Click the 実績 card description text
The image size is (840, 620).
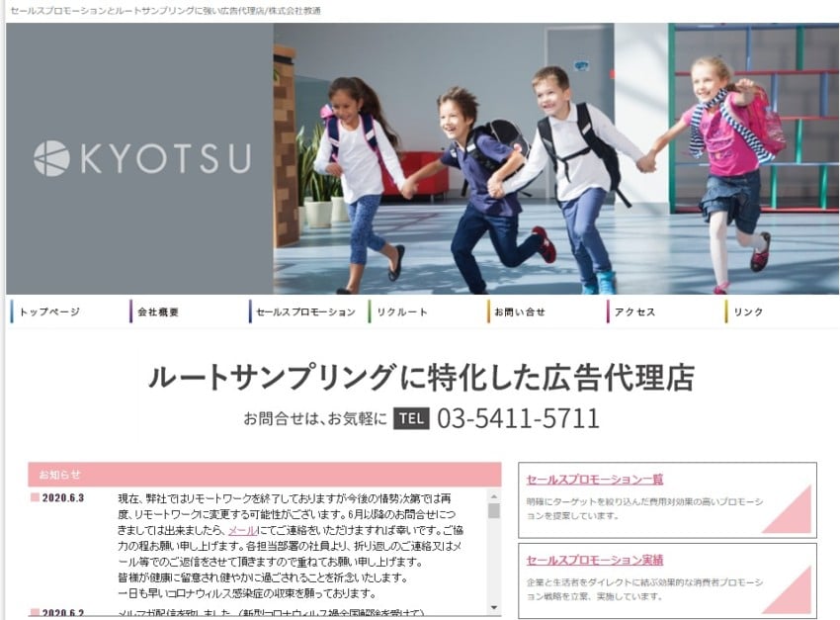tap(644, 589)
